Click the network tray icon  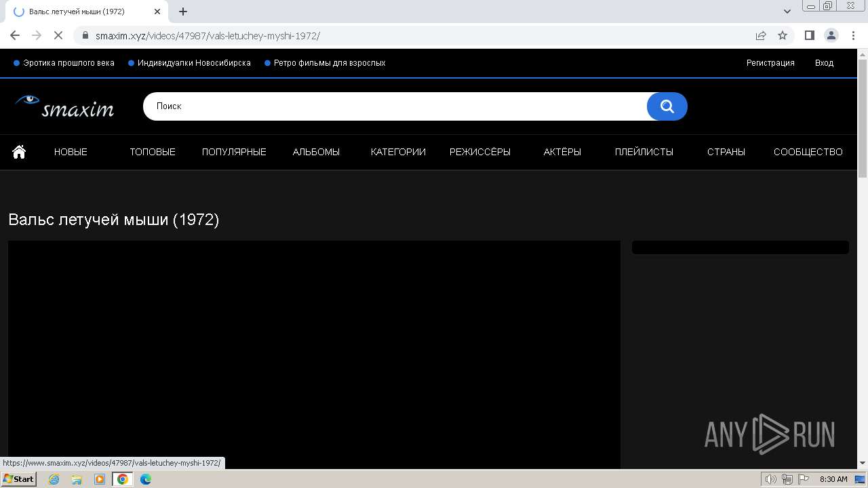point(787,479)
